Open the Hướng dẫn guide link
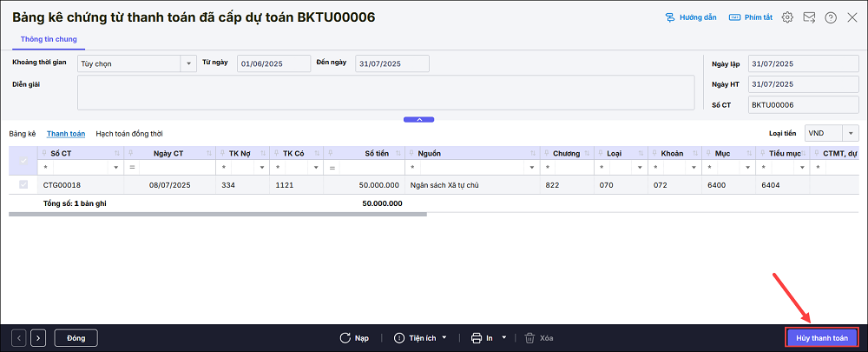The height and width of the screenshot is (352, 868). [691, 17]
